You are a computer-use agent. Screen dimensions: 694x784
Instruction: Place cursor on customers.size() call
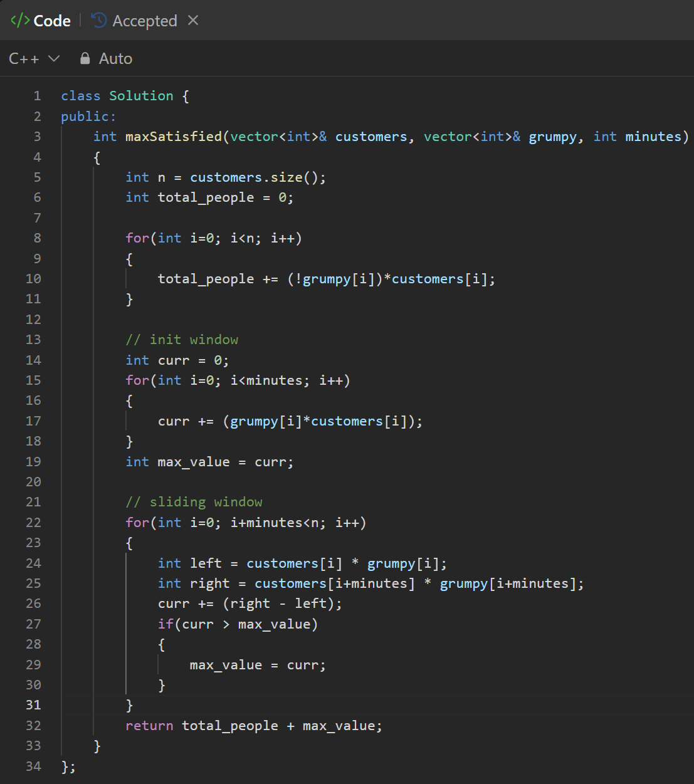[x=257, y=177]
